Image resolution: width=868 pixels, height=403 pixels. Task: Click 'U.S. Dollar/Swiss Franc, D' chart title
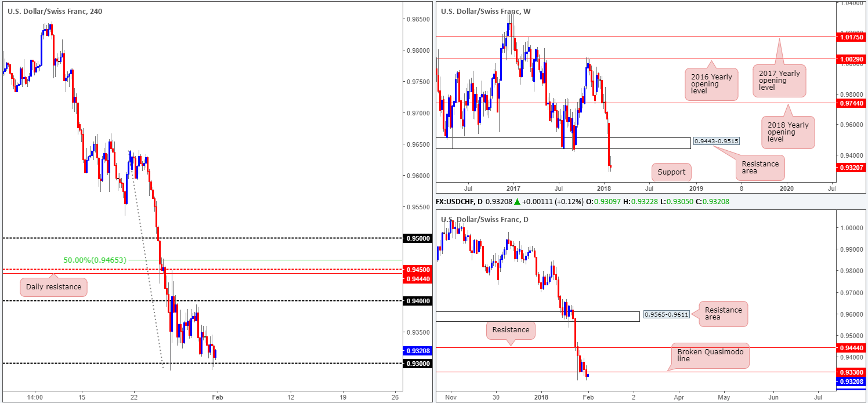(484, 219)
